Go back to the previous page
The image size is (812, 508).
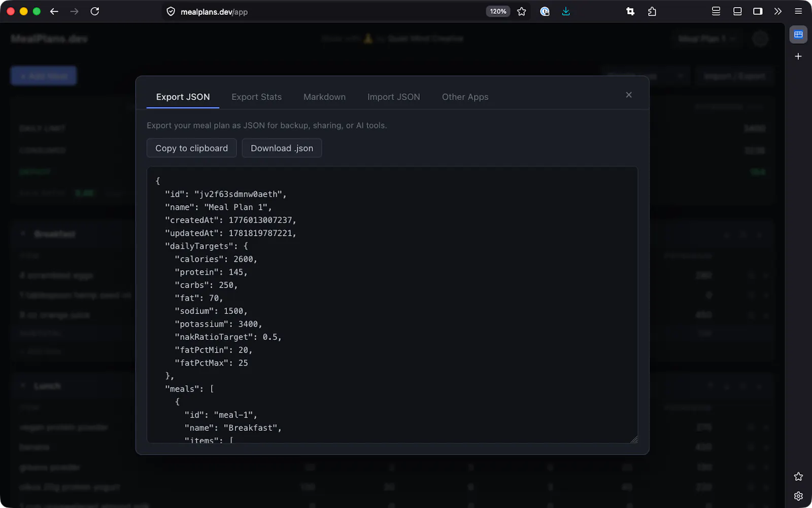(x=54, y=11)
